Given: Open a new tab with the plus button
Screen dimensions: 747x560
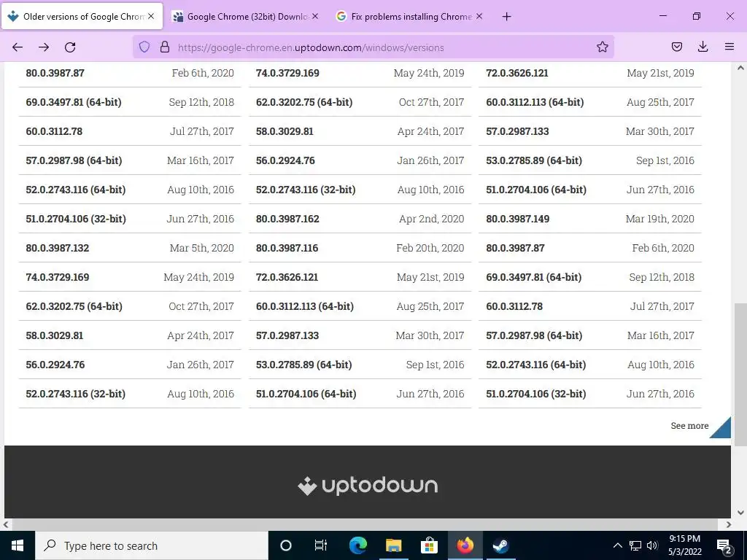Looking at the screenshot, I should [506, 17].
